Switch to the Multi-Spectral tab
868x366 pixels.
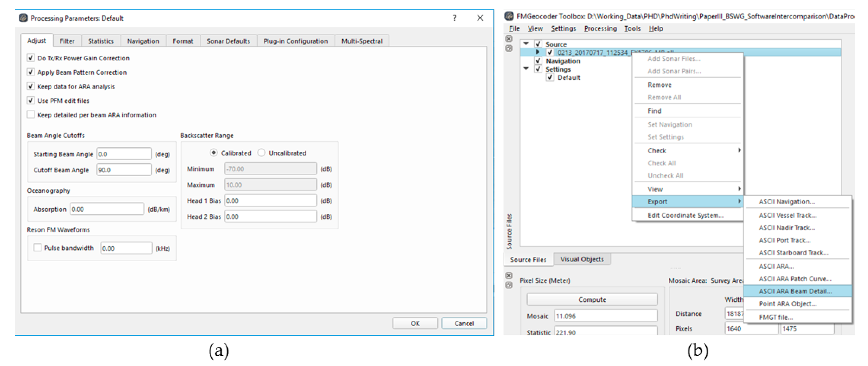pos(361,41)
